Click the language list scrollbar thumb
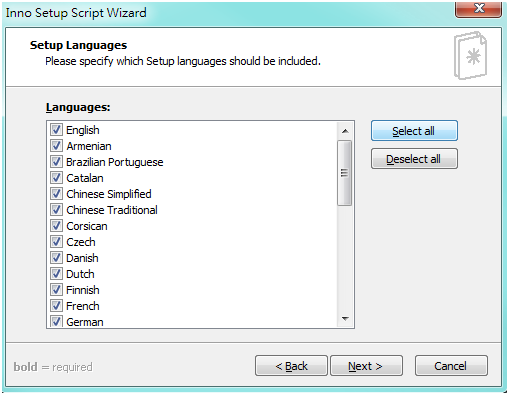 (344, 173)
